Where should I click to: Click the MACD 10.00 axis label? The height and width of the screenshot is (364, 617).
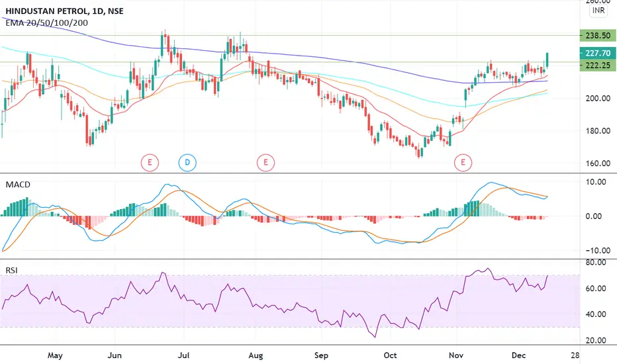596,182
